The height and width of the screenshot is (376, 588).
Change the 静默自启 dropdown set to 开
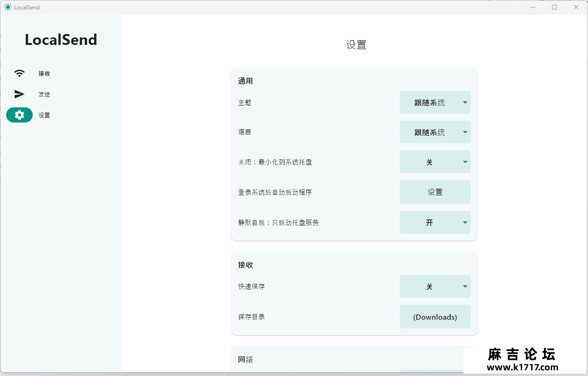coord(435,222)
